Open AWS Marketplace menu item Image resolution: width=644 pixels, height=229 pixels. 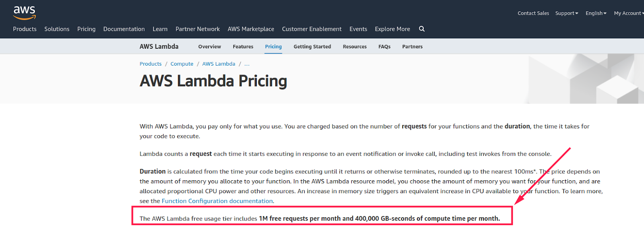[251, 29]
